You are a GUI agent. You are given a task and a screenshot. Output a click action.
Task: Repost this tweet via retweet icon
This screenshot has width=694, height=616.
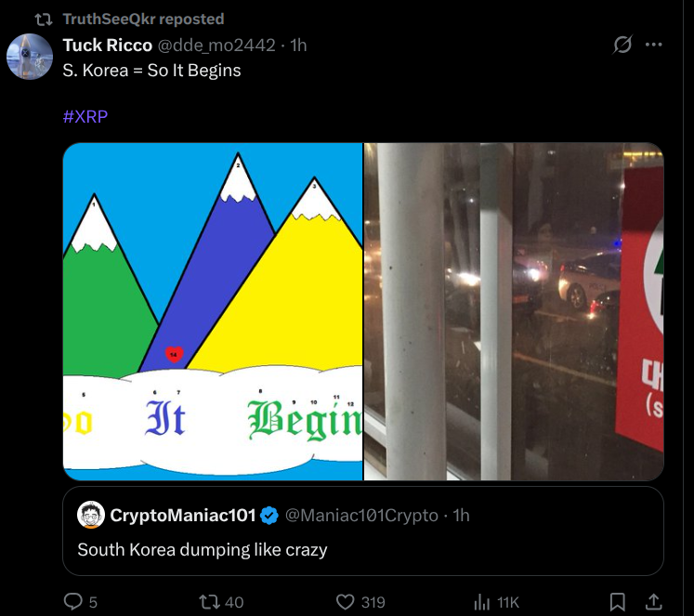[209, 602]
